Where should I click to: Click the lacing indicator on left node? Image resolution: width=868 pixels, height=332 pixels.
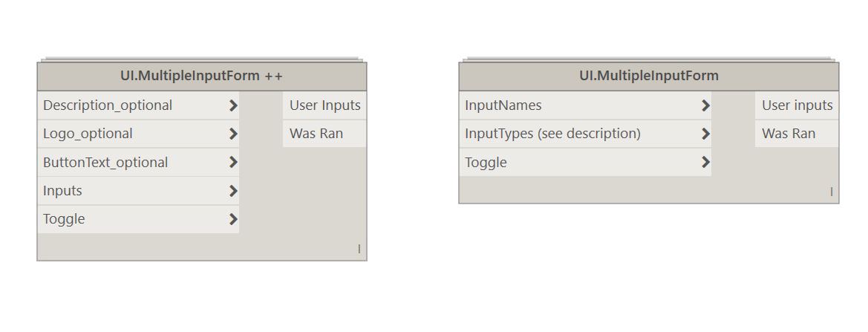pos(359,250)
